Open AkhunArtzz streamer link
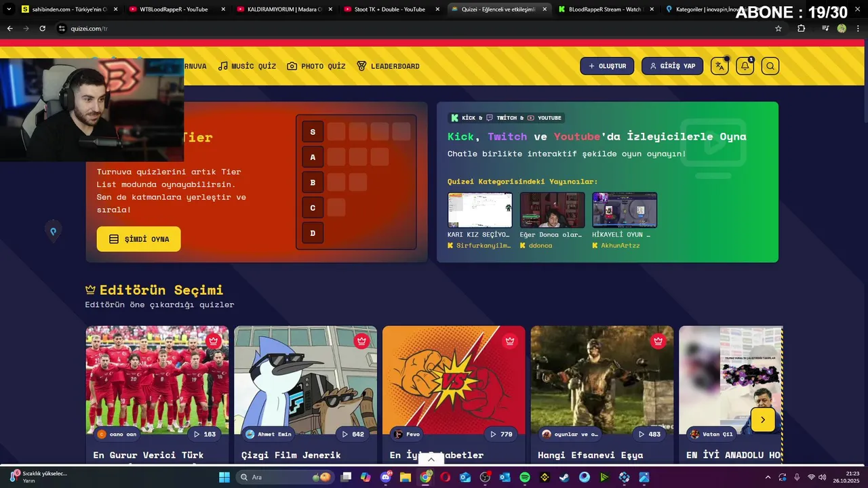The height and width of the screenshot is (488, 868). (616, 245)
